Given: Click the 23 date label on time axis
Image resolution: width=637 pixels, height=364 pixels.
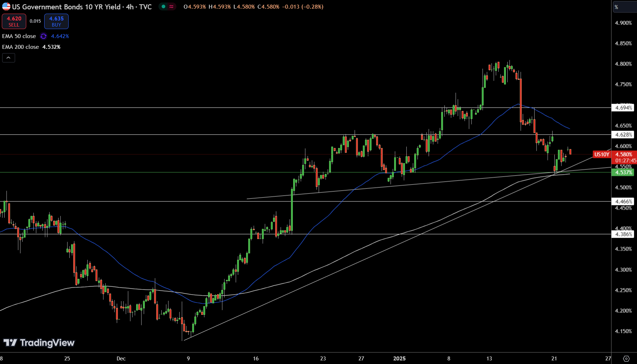Looking at the screenshot, I should coord(323,358).
